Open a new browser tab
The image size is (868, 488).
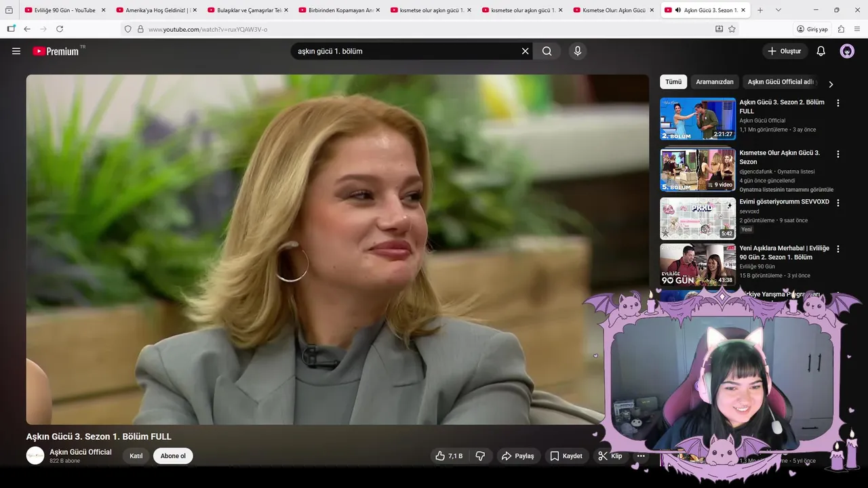click(x=760, y=10)
